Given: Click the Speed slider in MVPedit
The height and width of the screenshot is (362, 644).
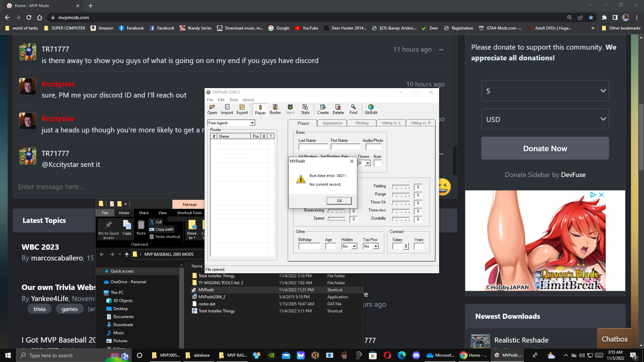Looking at the screenshot, I should [x=336, y=219].
